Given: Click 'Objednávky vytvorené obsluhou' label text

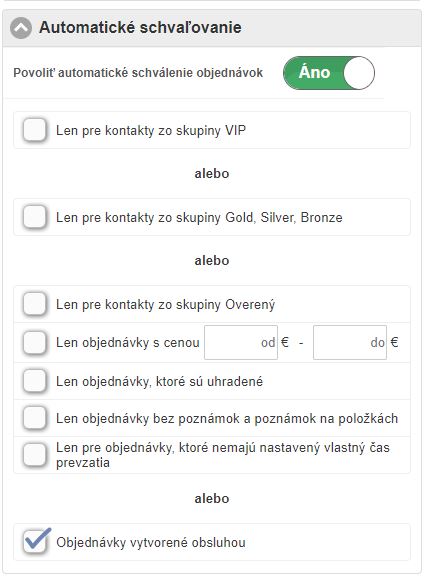Looking at the screenshot, I should coord(151,542).
